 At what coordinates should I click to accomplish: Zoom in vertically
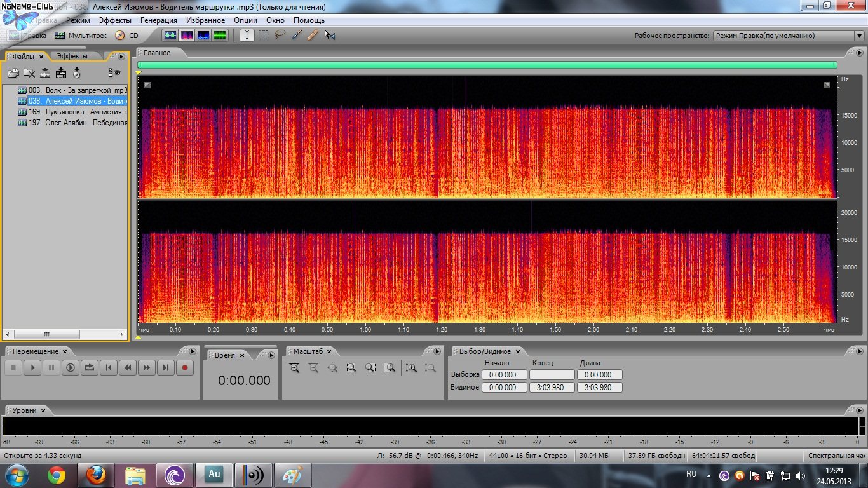coord(411,367)
